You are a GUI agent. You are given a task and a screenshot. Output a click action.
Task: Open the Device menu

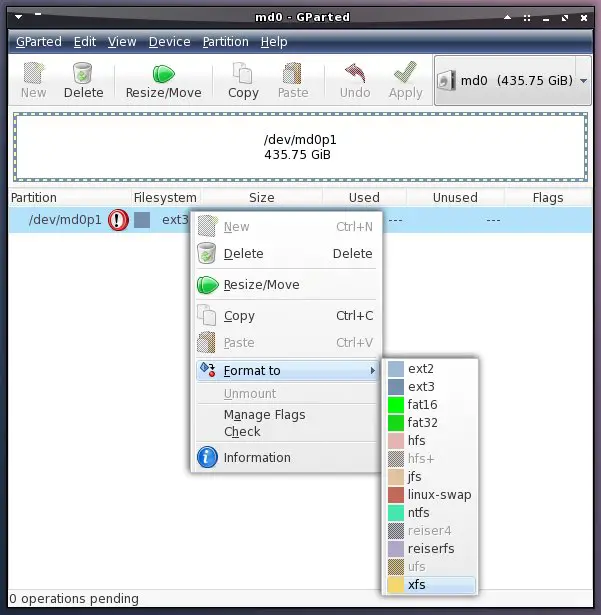click(169, 42)
